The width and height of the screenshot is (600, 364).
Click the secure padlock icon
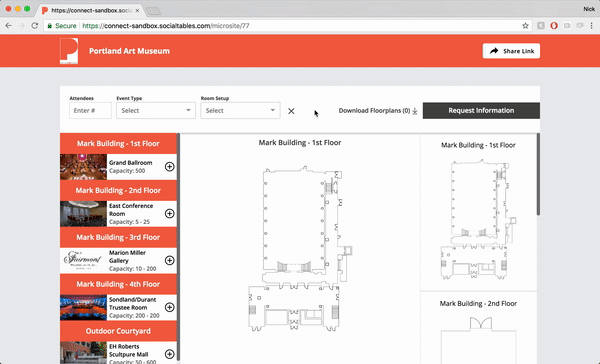50,26
